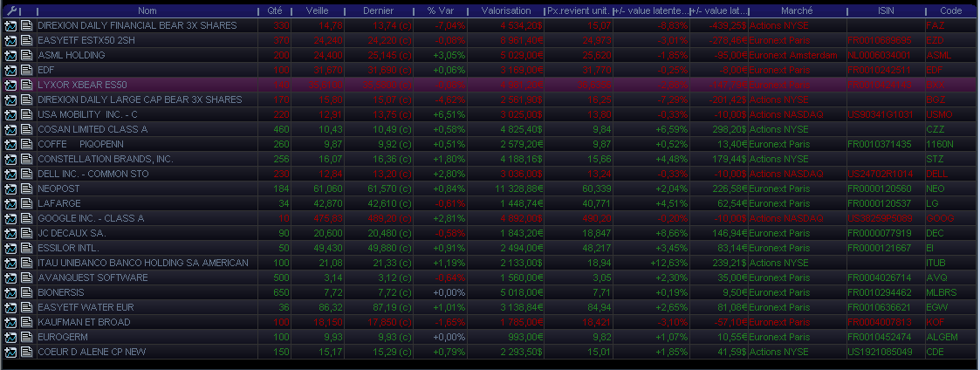Click ITAU UNIBANCO latent gain +12,63%
This screenshot has width=980, height=370.
point(669,264)
